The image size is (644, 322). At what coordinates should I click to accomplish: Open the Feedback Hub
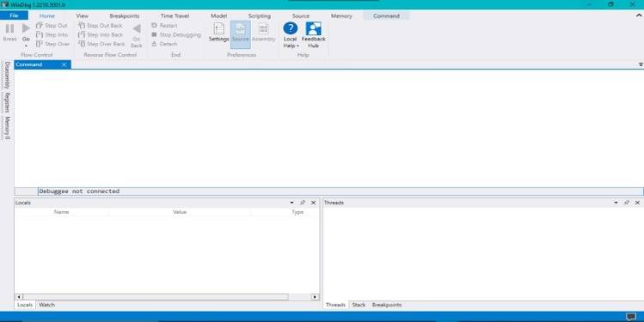pos(313,35)
